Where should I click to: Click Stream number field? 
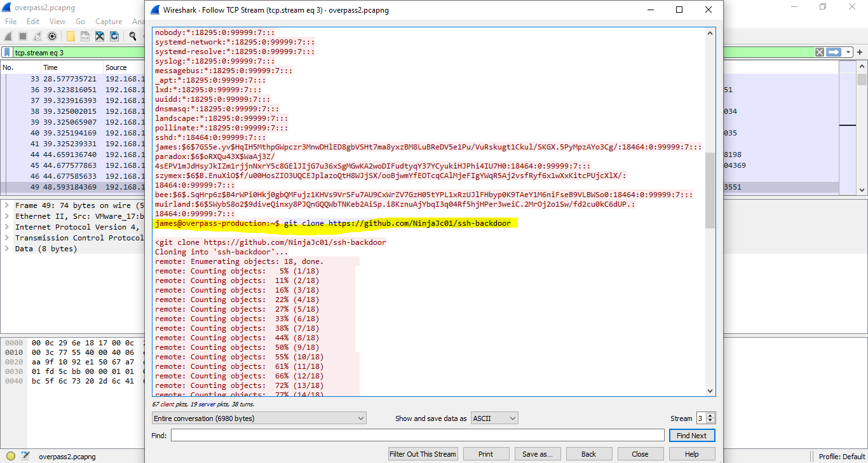(x=701, y=418)
